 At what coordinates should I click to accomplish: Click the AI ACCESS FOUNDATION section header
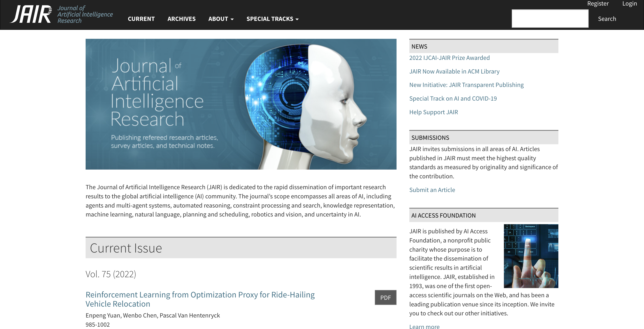[x=484, y=215]
